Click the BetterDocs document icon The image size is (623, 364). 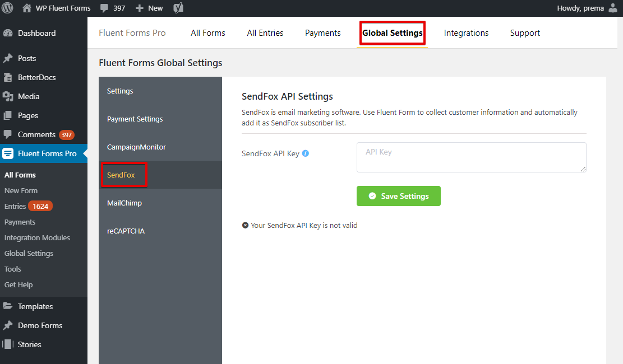click(x=8, y=77)
